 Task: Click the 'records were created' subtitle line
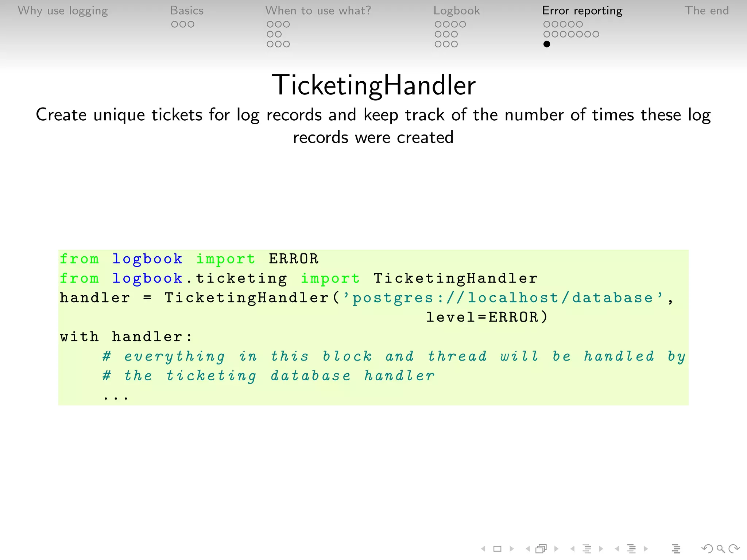(373, 137)
